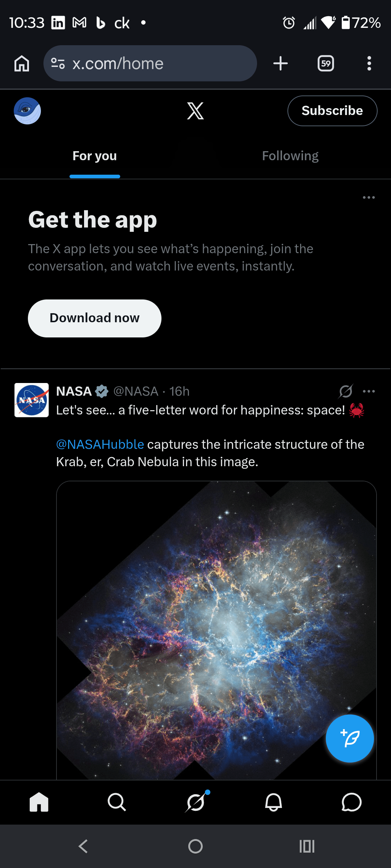Open Chrome three-dot overflow menu
The height and width of the screenshot is (868, 391).
tap(369, 64)
